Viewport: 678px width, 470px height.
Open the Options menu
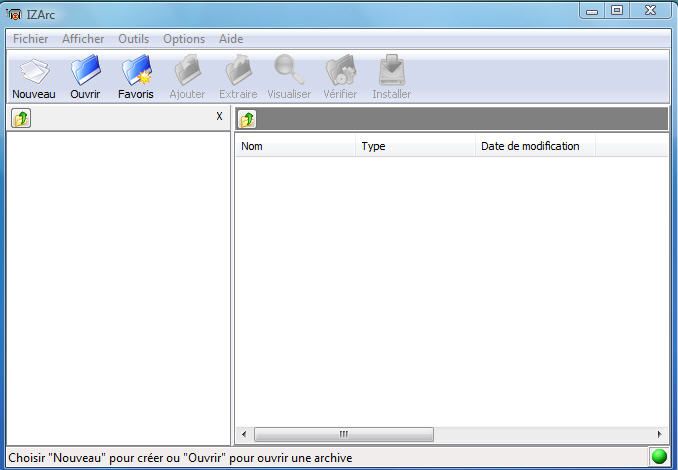click(x=184, y=39)
